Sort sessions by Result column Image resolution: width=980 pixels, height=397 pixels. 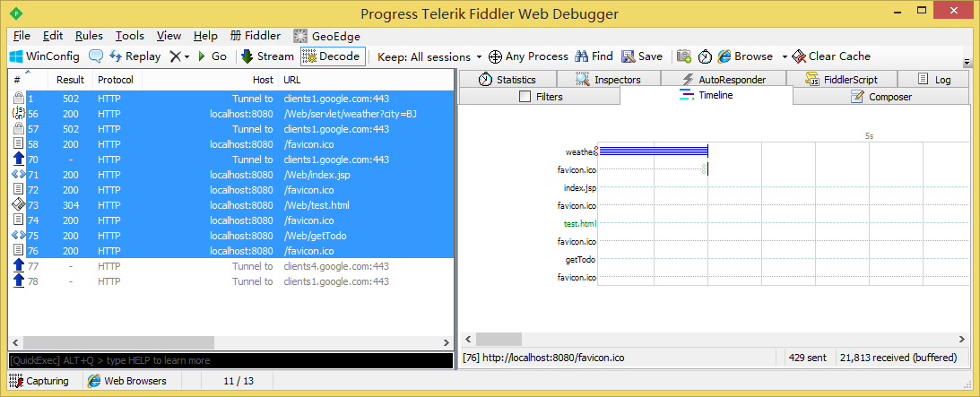(x=72, y=80)
